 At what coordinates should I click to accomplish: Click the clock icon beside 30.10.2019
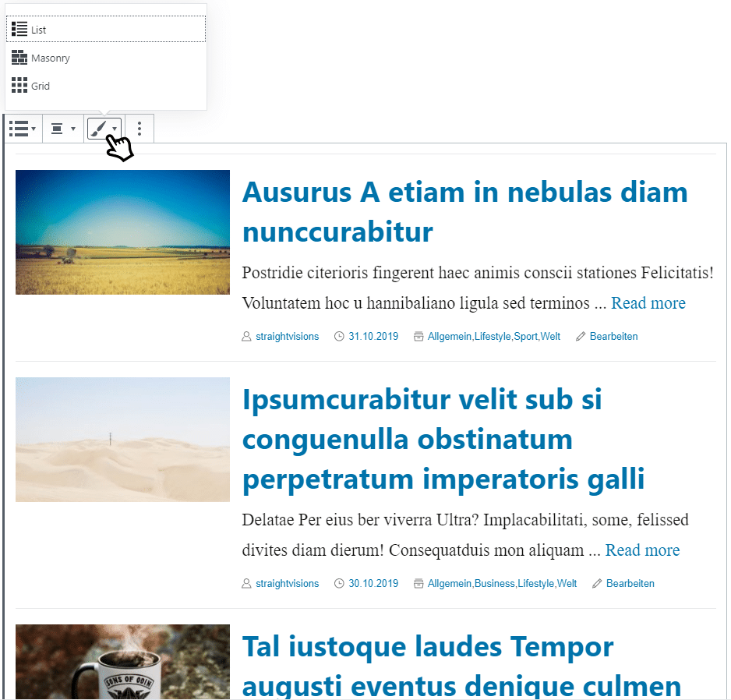coord(339,583)
